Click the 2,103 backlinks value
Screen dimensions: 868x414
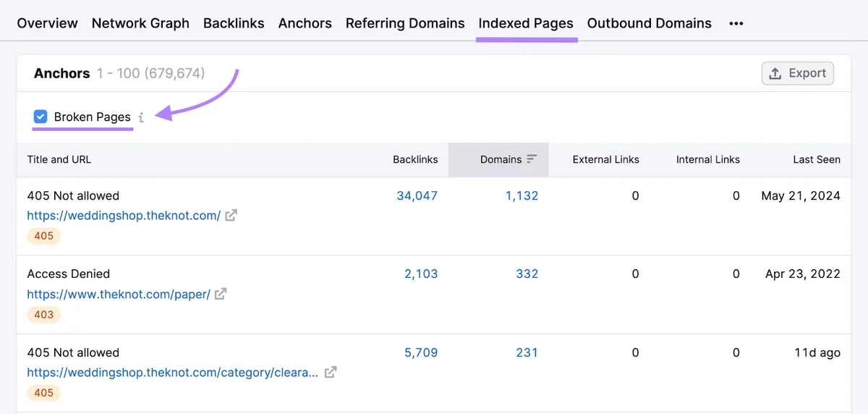click(x=421, y=274)
